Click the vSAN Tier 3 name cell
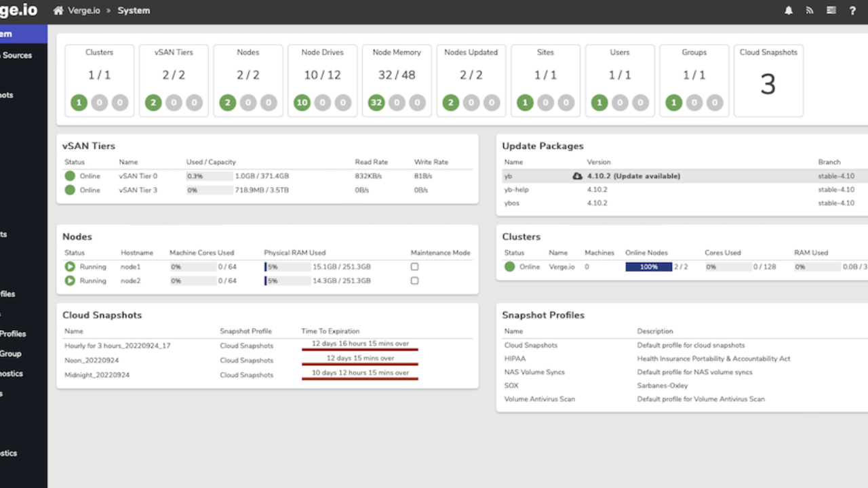The image size is (868, 488). (x=138, y=190)
